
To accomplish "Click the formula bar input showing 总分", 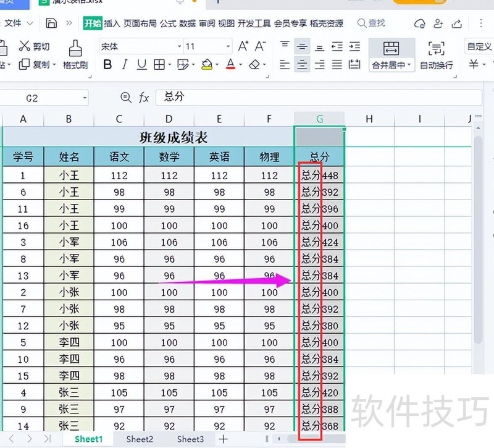I will [319, 97].
